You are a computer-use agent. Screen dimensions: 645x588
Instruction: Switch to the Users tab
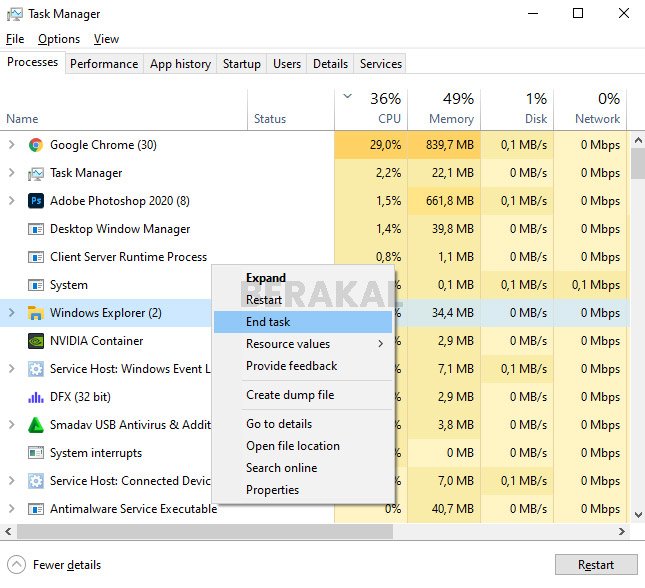click(287, 64)
